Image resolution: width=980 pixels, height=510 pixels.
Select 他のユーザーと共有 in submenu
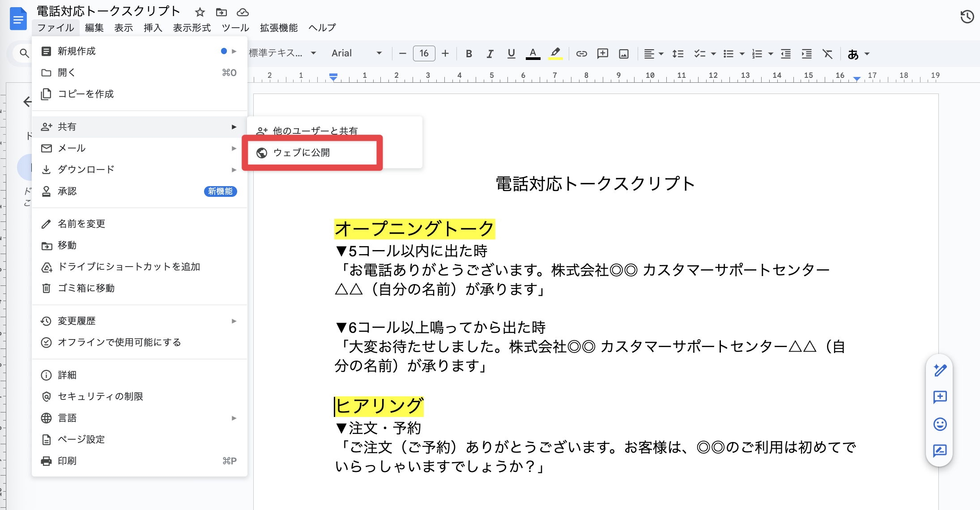[x=335, y=131]
